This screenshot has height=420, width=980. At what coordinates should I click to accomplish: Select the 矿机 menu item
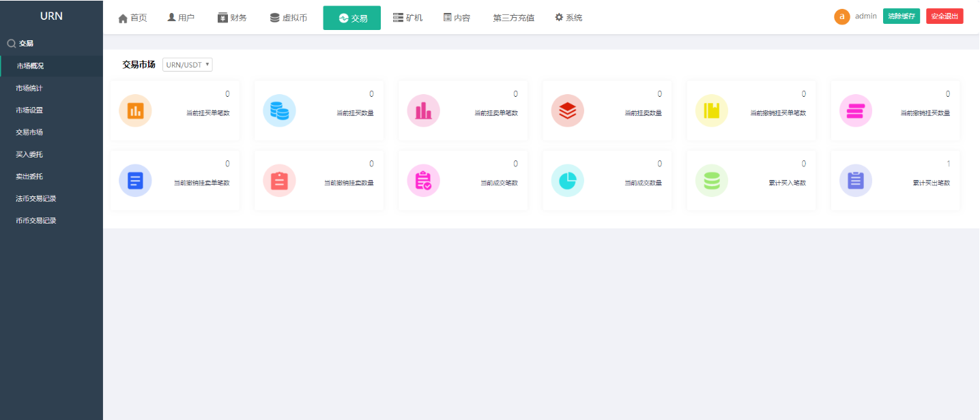(407, 18)
